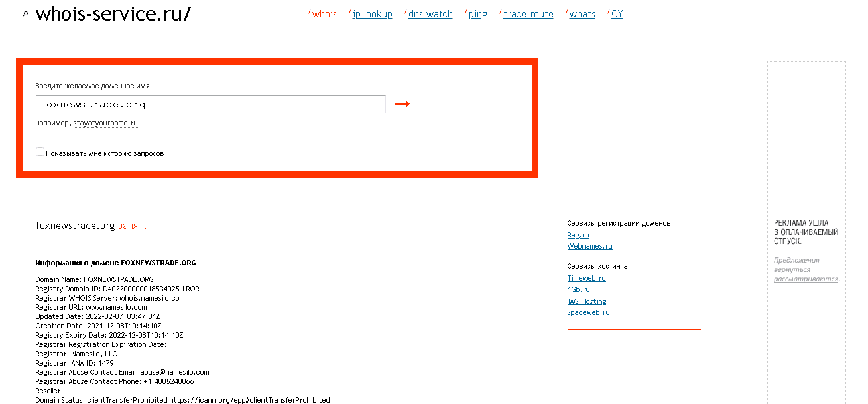Select the whois tab in navigation
This screenshot has height=404, width=868.
coord(324,14)
